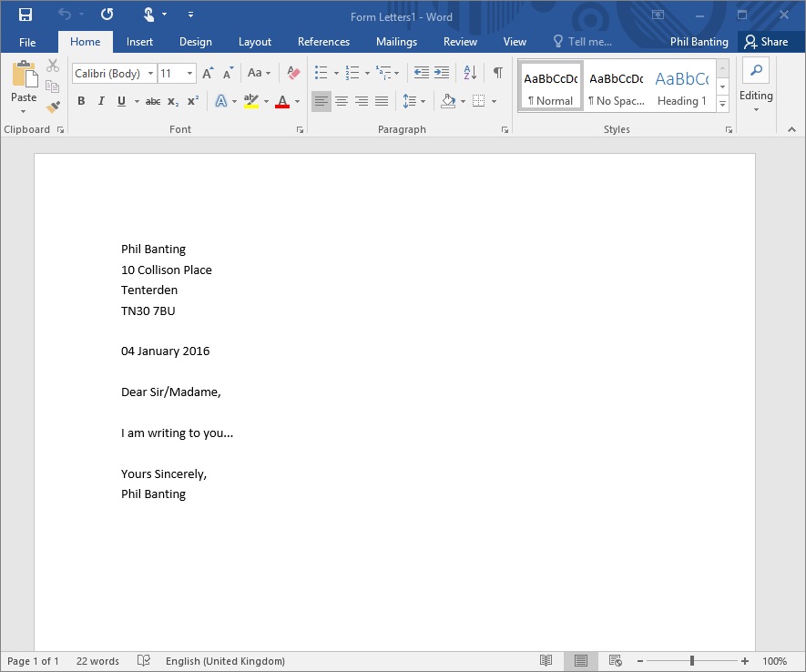Image resolution: width=806 pixels, height=672 pixels.
Task: Expand the Styles gallery more button
Action: coord(723,105)
